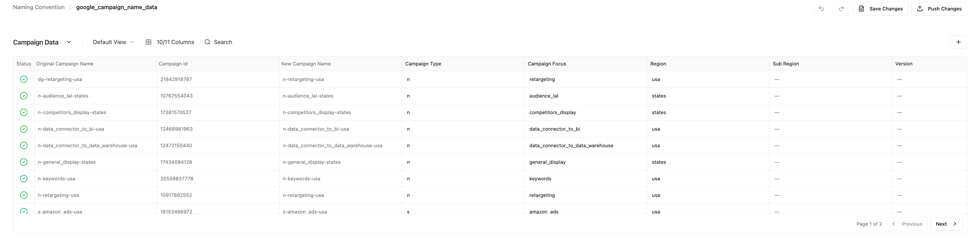Click the plus icon to add row
This screenshot has width=980, height=243.
[958, 42]
